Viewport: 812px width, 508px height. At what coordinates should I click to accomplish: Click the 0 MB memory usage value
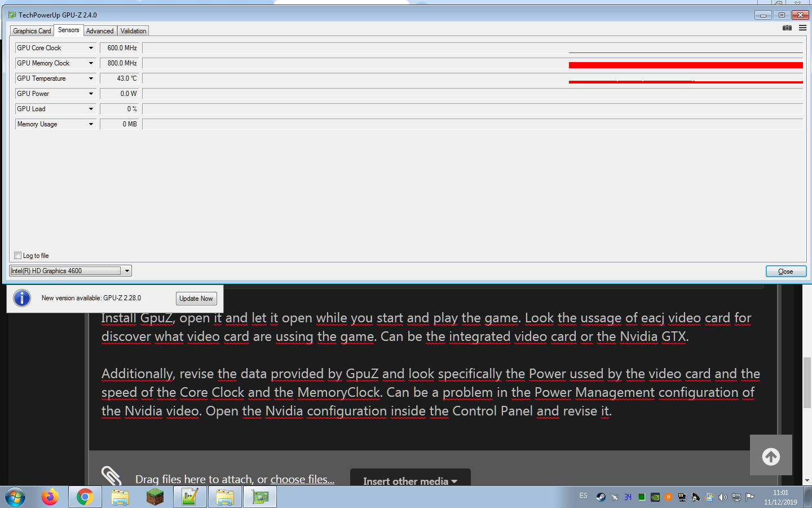120,124
